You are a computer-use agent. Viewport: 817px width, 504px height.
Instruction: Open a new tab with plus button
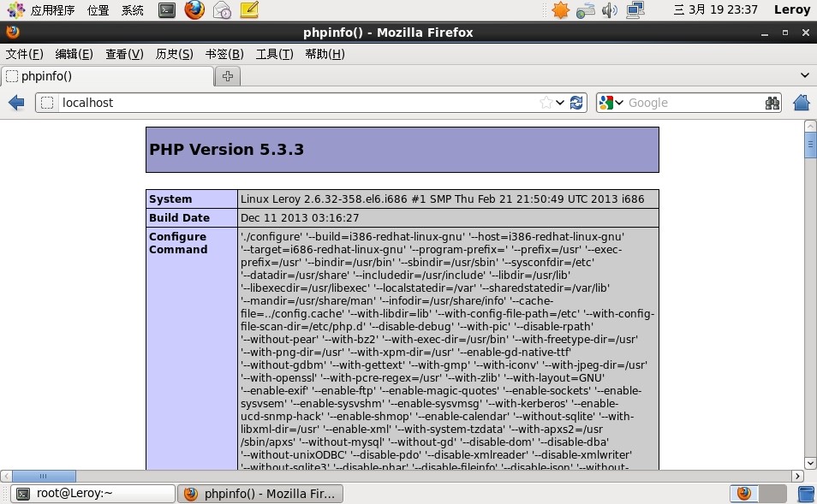(228, 76)
